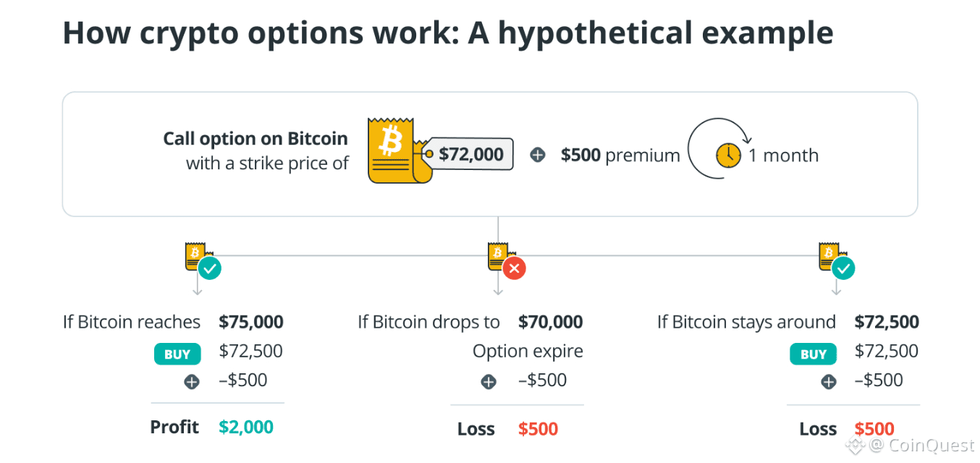This screenshot has width=980, height=463.
Task: Click the red Loss $500 in right scenario
Action: [x=874, y=429]
